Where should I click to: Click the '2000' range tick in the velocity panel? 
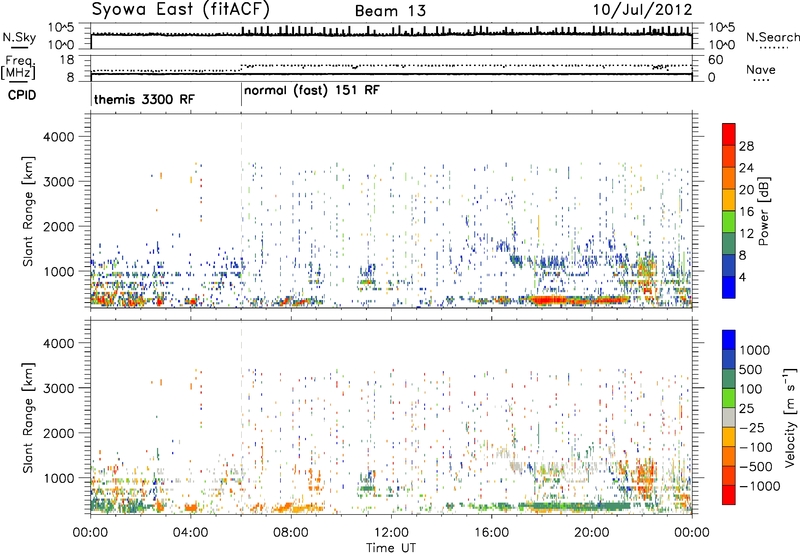[x=58, y=433]
